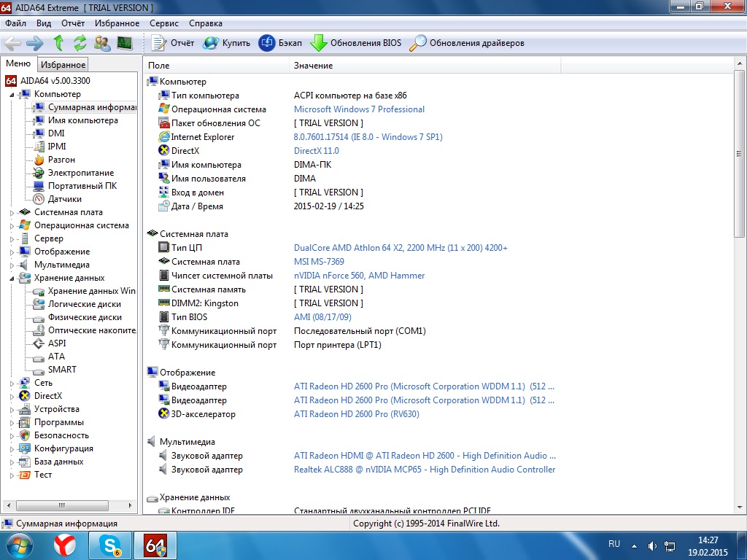The width and height of the screenshot is (747, 560).
Task: Open Skype from the taskbar
Action: [x=109, y=545]
